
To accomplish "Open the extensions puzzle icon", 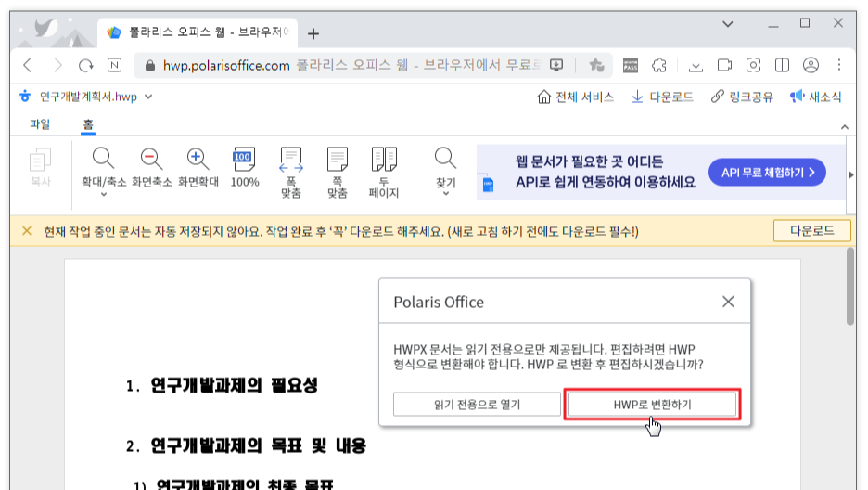I will click(658, 65).
